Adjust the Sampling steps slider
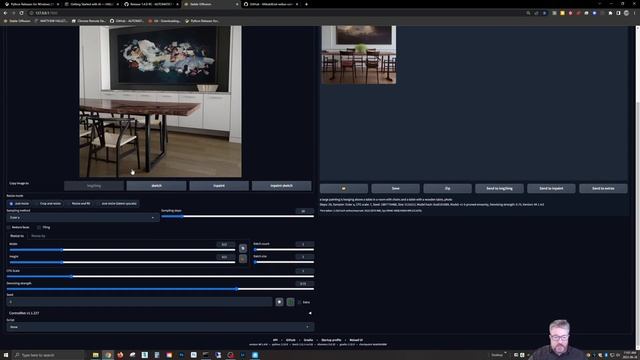Viewport: 640px width, 360px height. click(238, 216)
